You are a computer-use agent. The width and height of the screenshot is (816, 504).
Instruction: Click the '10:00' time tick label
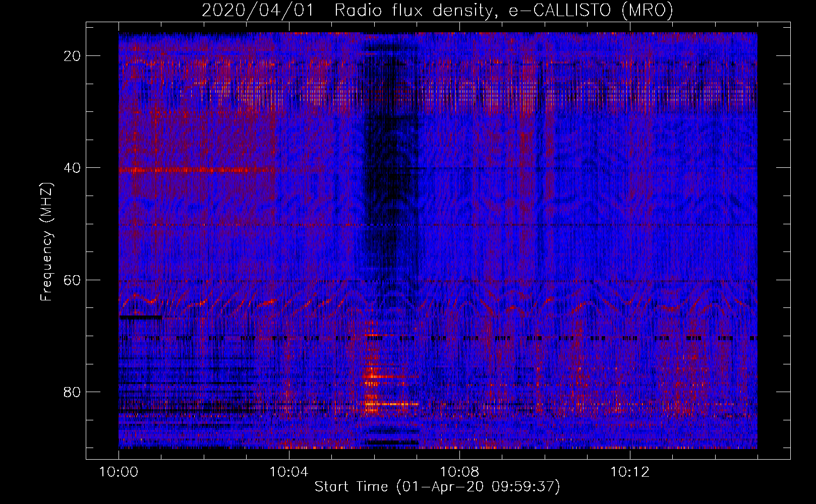click(119, 472)
